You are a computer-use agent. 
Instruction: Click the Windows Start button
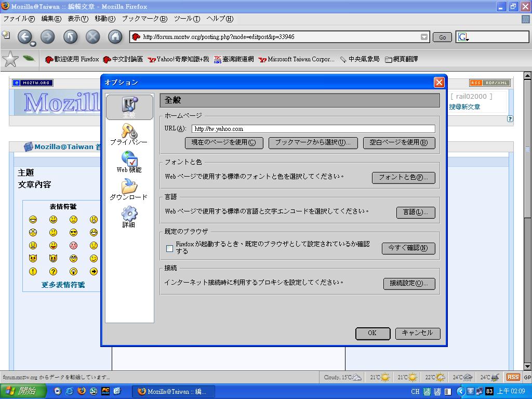tap(23, 391)
